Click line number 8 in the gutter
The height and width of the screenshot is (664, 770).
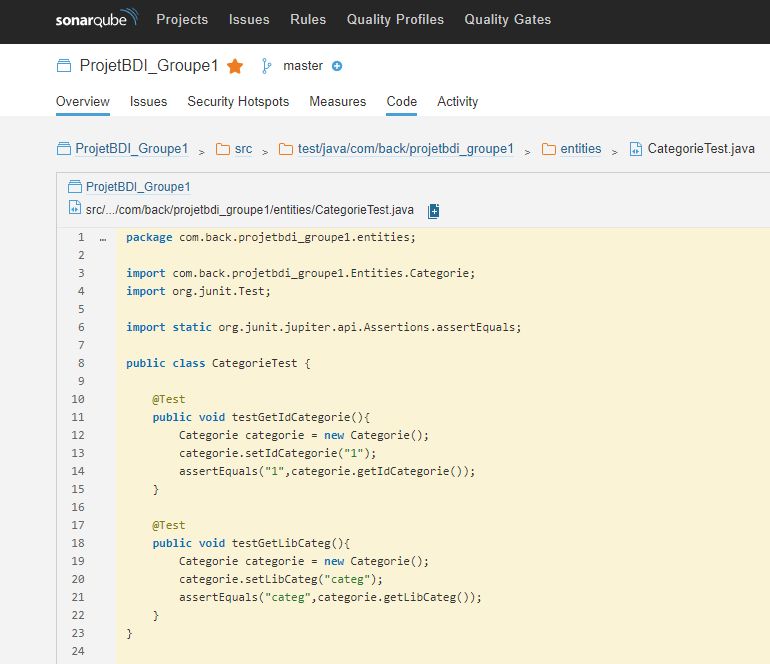81,363
